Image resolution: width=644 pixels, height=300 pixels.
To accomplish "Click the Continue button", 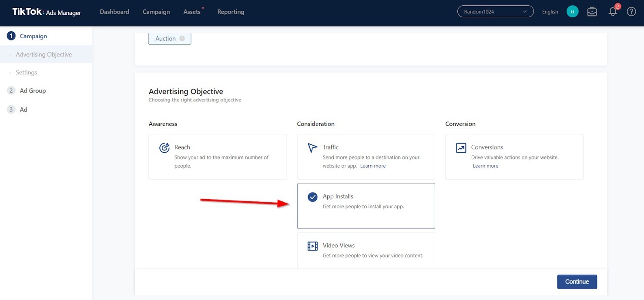I will [x=577, y=282].
